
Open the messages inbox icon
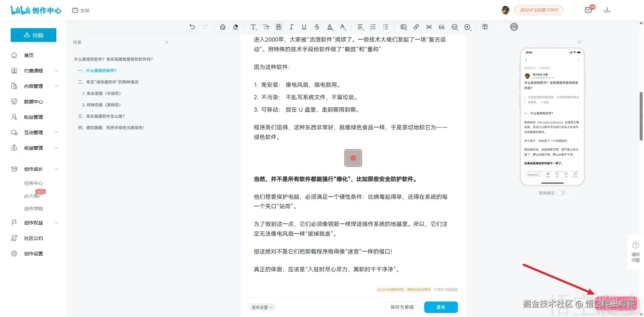pyautogui.click(x=588, y=10)
